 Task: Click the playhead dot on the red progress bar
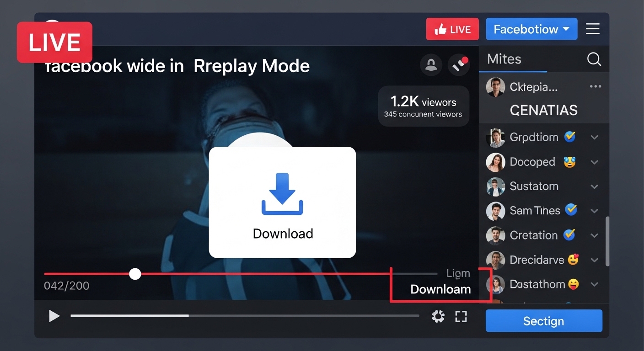tap(135, 274)
